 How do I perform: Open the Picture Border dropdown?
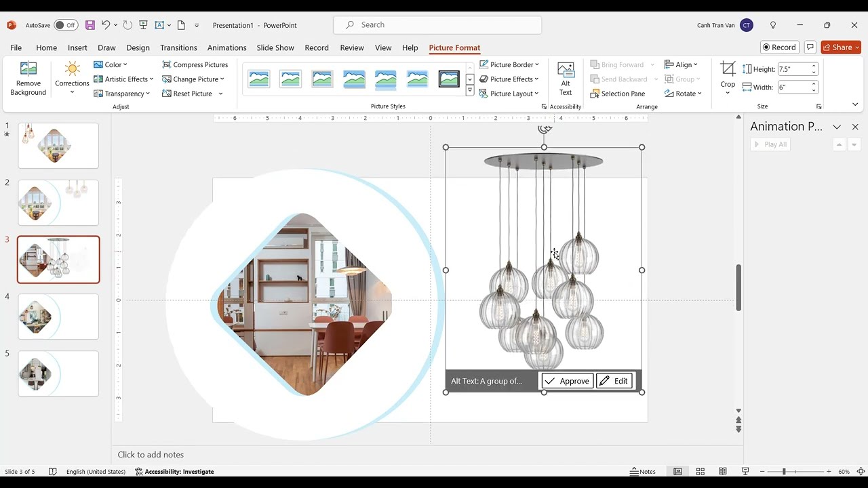click(509, 64)
